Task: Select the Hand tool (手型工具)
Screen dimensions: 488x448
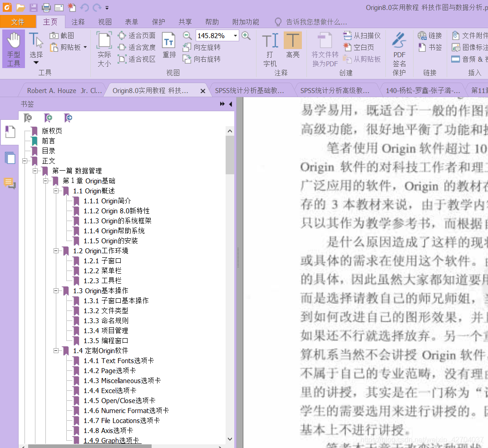Action: click(14, 49)
